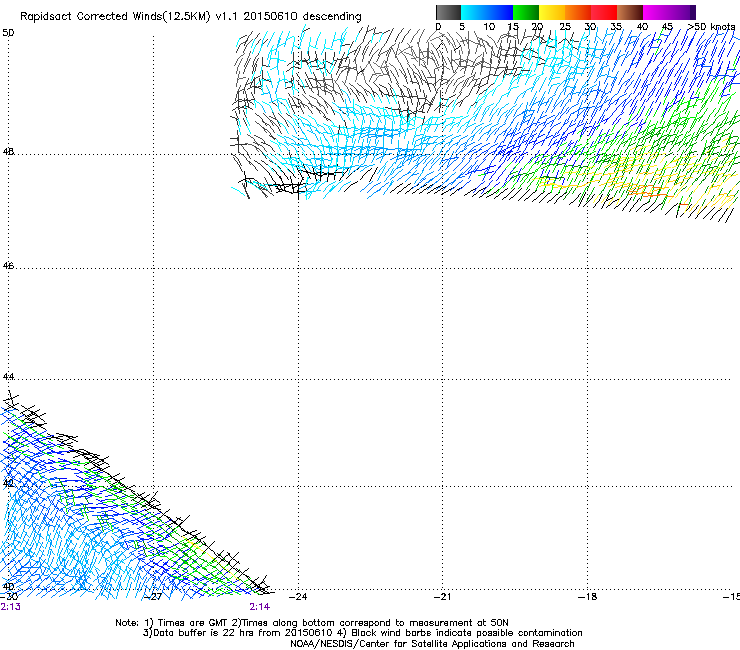Click the brown 35–40 knots color bar segment

[x=630, y=12]
